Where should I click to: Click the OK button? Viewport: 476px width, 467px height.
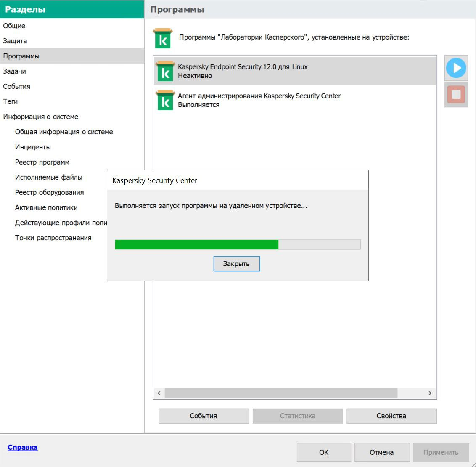(x=324, y=452)
